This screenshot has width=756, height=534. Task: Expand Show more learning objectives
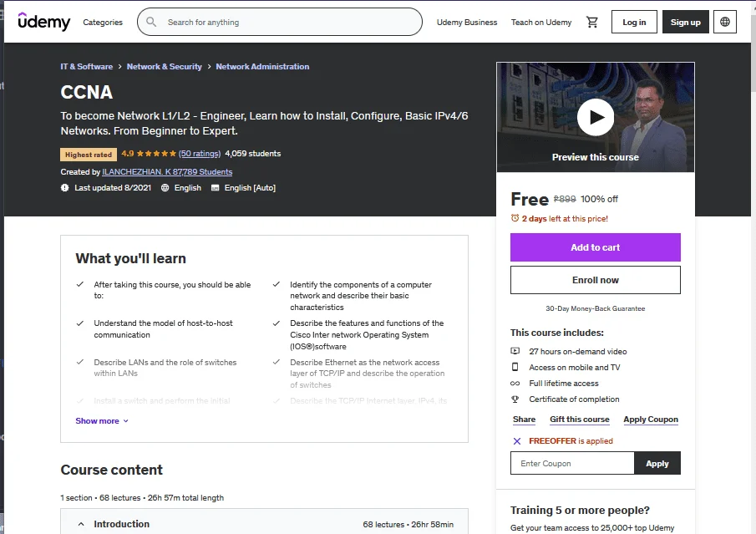click(102, 420)
